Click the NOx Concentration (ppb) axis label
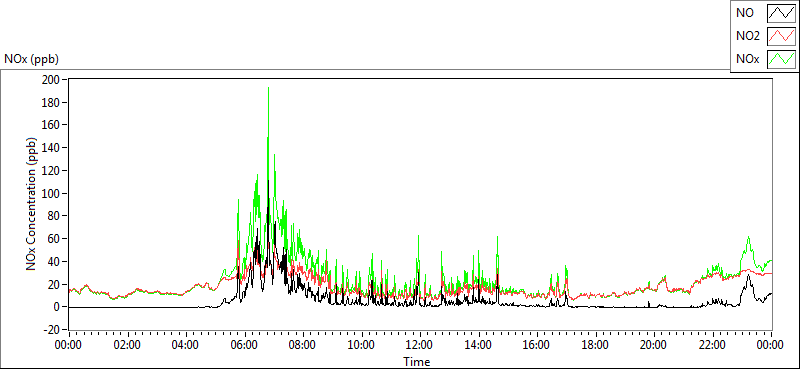The width and height of the screenshot is (800, 369). click(32, 204)
